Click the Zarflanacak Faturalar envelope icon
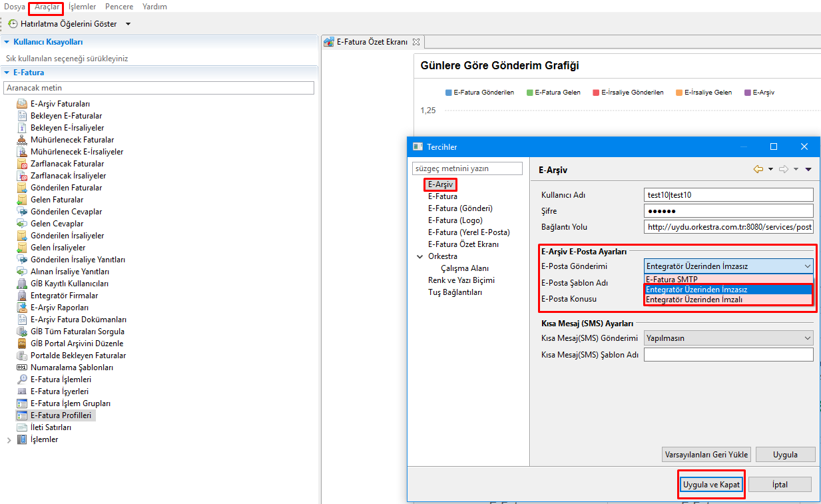Image resolution: width=821 pixels, height=504 pixels. point(22,164)
